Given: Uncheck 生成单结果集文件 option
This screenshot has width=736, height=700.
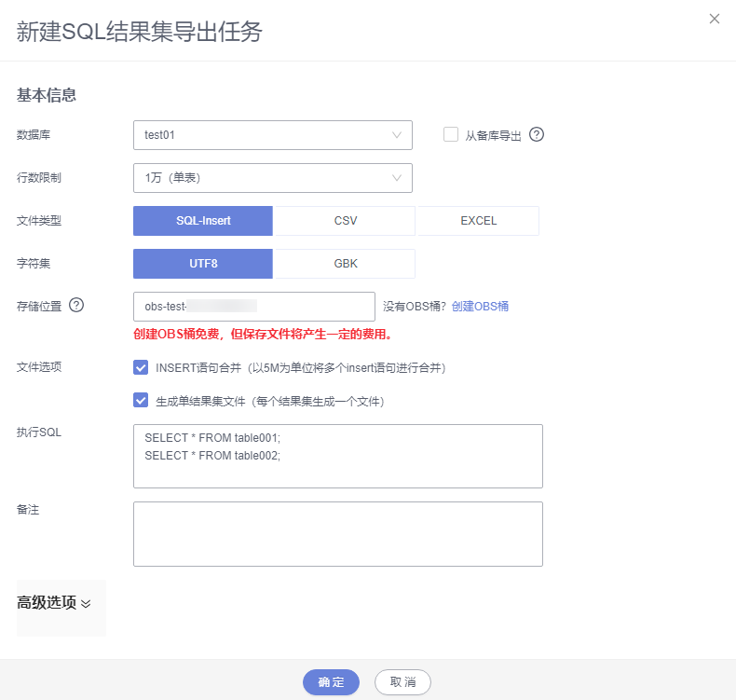Looking at the screenshot, I should [142, 401].
